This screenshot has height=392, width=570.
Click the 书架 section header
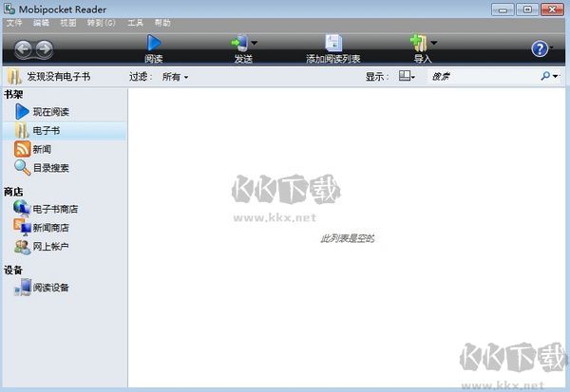(x=13, y=95)
